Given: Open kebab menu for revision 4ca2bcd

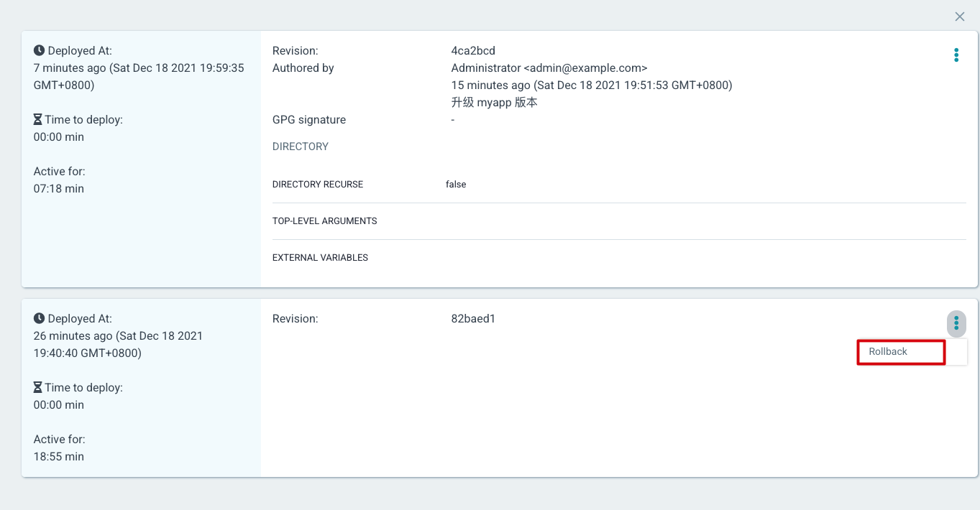Looking at the screenshot, I should [956, 55].
